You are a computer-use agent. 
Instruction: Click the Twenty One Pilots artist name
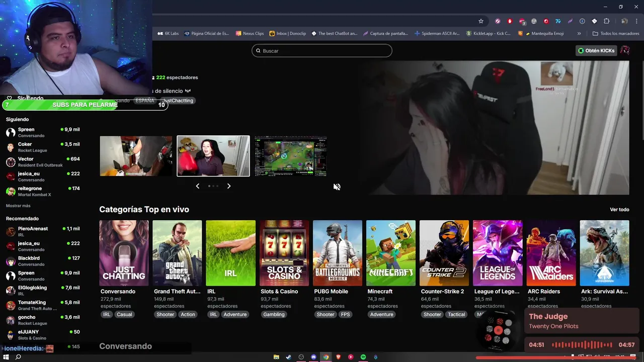(x=553, y=326)
